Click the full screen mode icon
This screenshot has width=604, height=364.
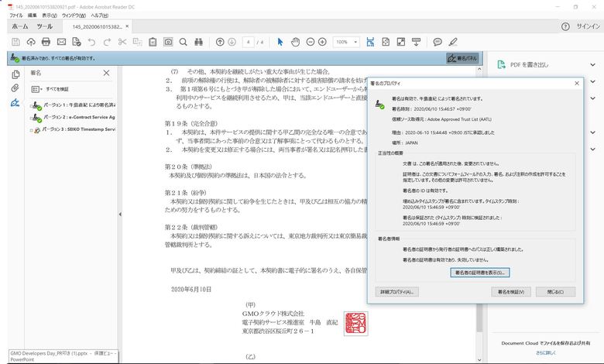pos(401,42)
